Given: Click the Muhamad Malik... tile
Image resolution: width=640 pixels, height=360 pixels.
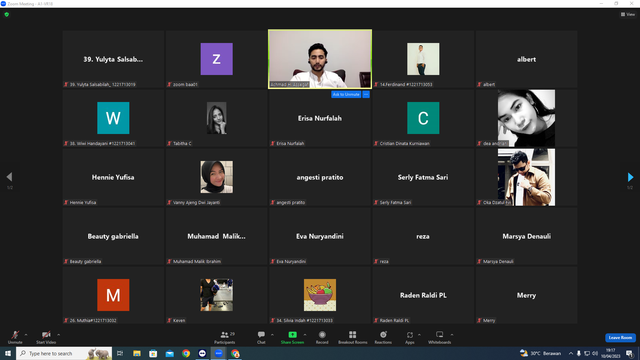Looking at the screenshot, I should tap(216, 236).
